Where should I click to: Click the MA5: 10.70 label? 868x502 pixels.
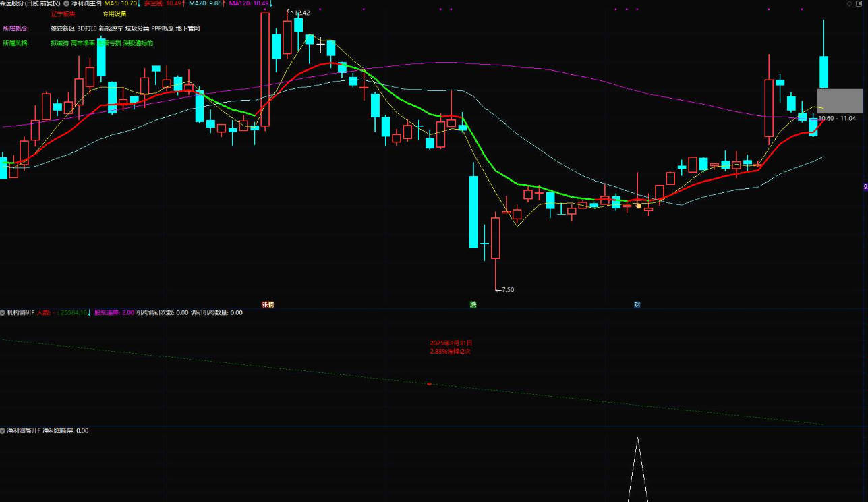(x=122, y=3)
